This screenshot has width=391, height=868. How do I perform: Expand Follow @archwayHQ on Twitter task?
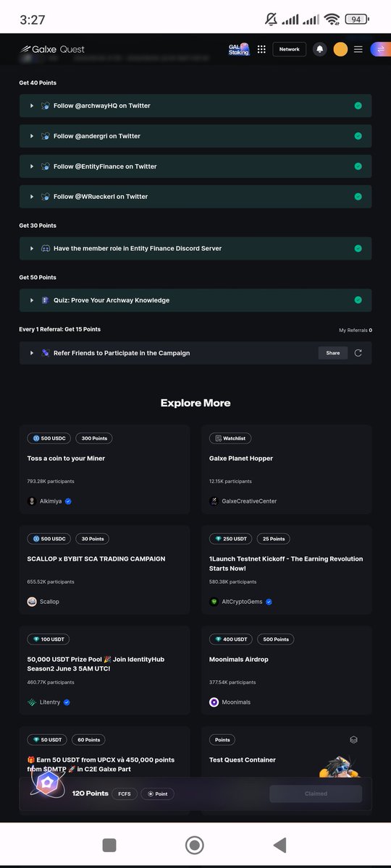point(195,106)
